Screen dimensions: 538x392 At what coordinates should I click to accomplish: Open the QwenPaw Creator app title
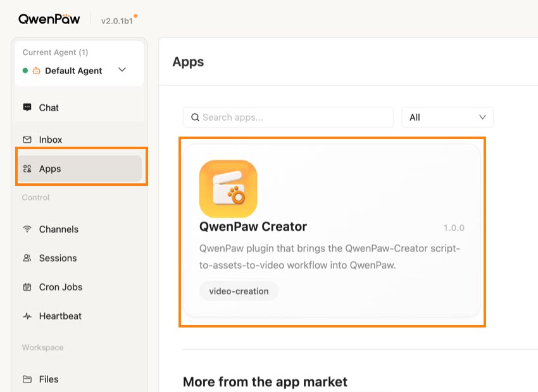tap(253, 226)
